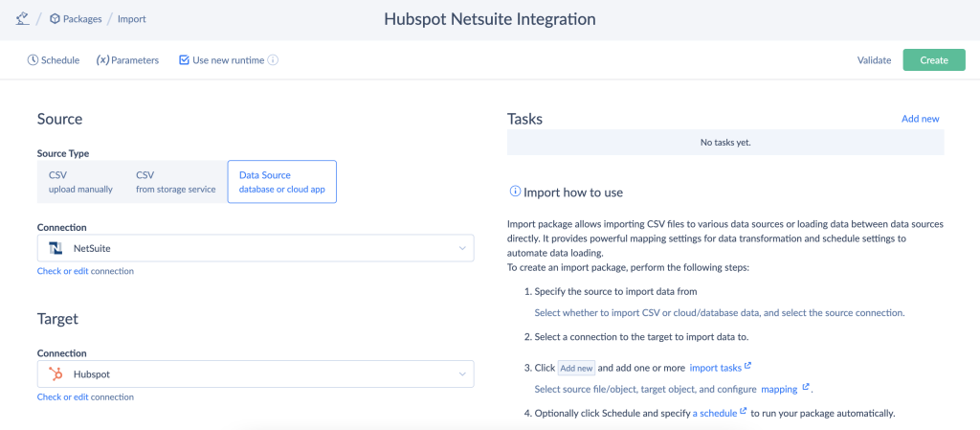Click the Add new badge in step 3
Screen dimensions: 980x430
tap(576, 368)
